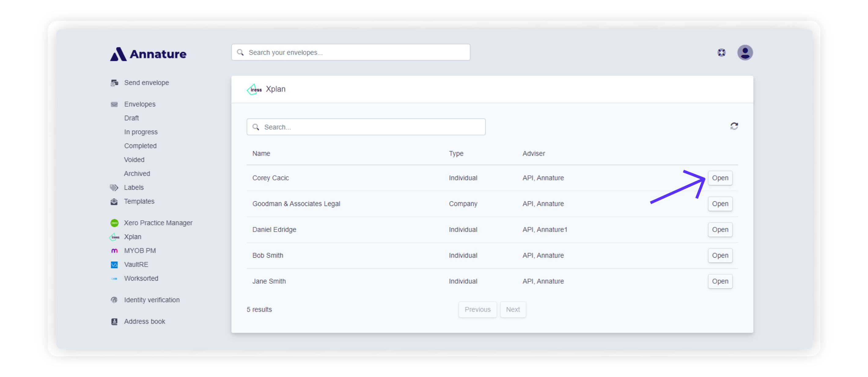Screen dimensions: 868x377
Task: Click the Address book icon
Action: click(x=114, y=321)
